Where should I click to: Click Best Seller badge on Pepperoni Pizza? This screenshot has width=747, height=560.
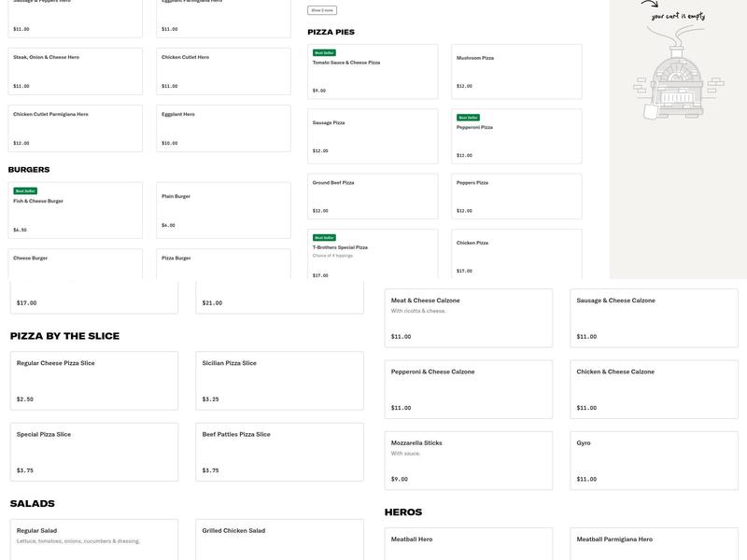tap(468, 118)
